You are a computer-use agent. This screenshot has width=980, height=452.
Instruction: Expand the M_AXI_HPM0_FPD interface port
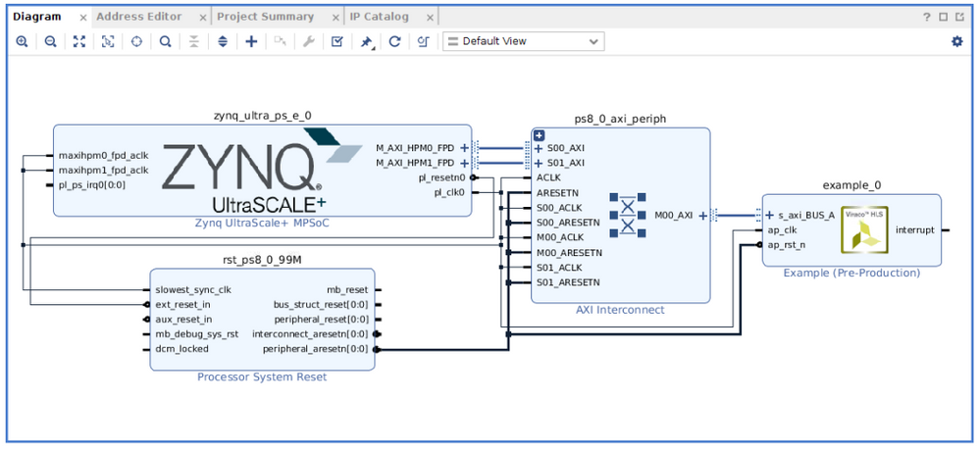pyautogui.click(x=464, y=149)
